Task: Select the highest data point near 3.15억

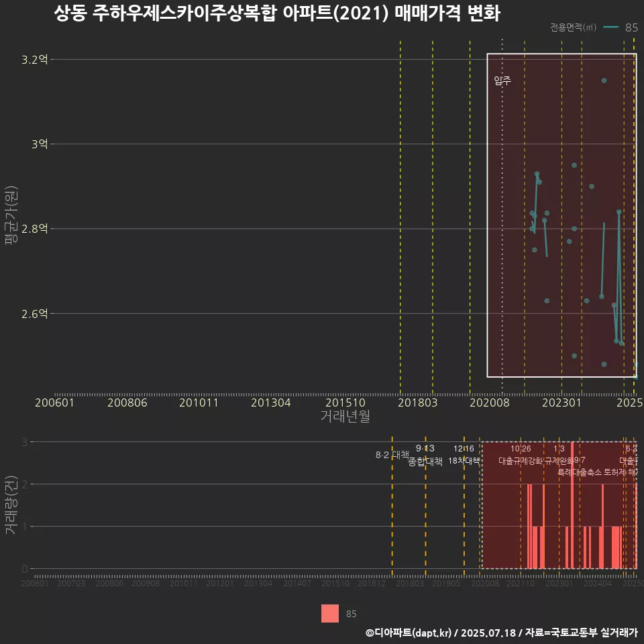Action: [604, 80]
